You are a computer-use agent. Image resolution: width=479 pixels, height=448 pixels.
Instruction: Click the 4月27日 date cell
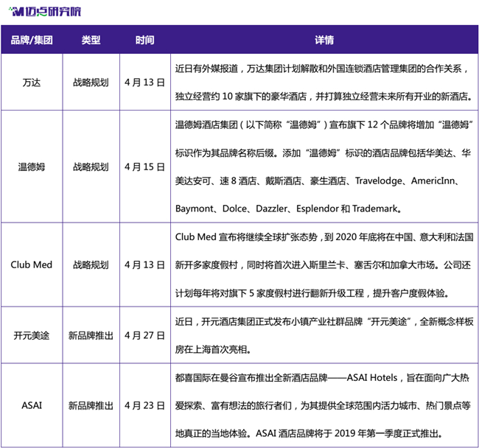click(144, 335)
